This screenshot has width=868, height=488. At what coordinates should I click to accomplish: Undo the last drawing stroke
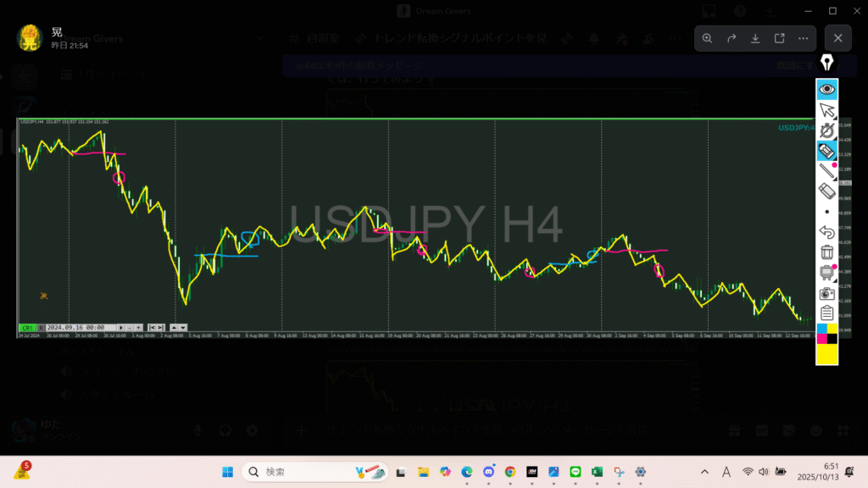click(x=826, y=232)
